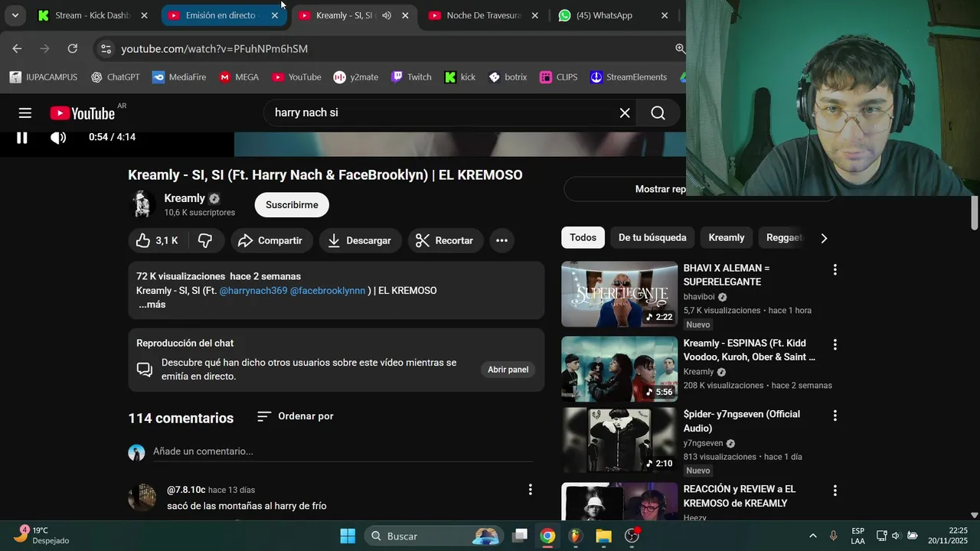Open the SUPERELEGANTE video thumbnail

coord(619,295)
